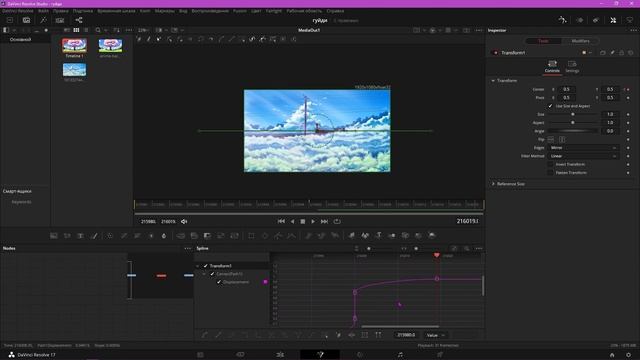Open the Effects Library wand icon
Image resolution: width=640 pixels, height=360 pixels.
pyautogui.click(x=43, y=20)
